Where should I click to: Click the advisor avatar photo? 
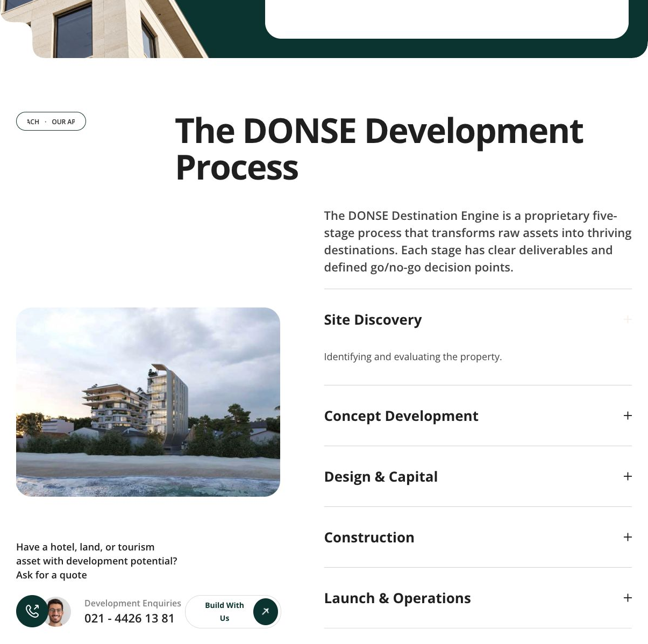pyautogui.click(x=58, y=612)
